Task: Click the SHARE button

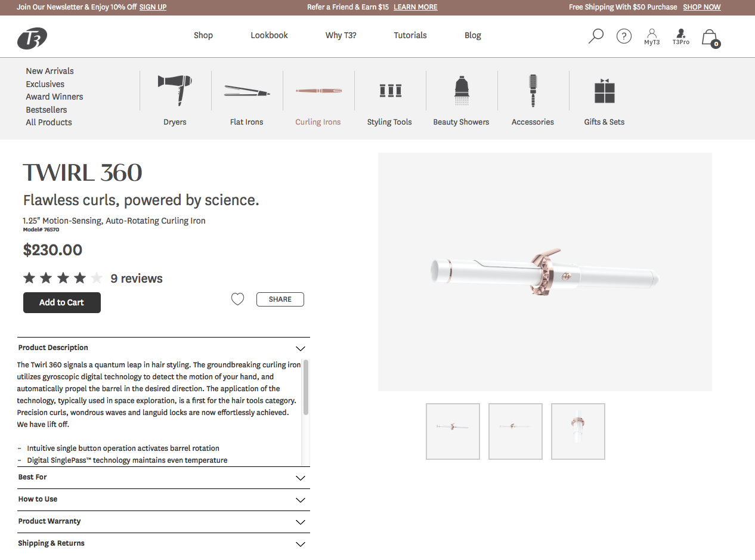Action: click(x=280, y=299)
